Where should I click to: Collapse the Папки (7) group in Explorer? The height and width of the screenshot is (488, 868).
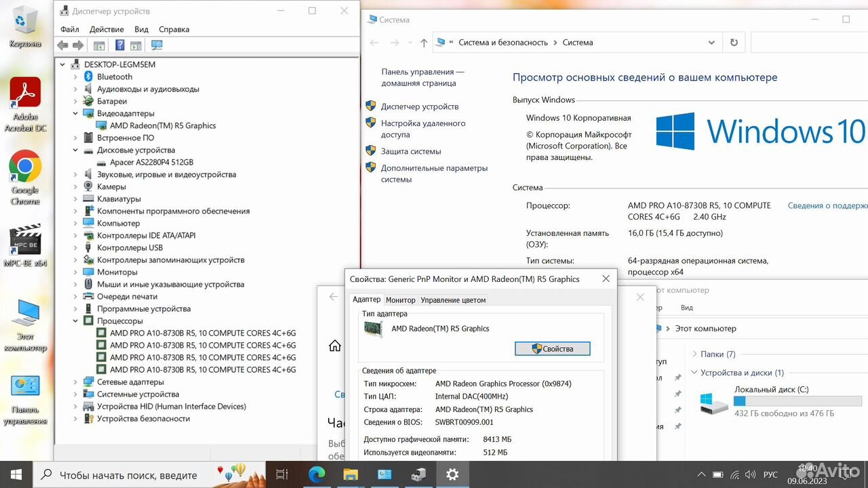694,354
